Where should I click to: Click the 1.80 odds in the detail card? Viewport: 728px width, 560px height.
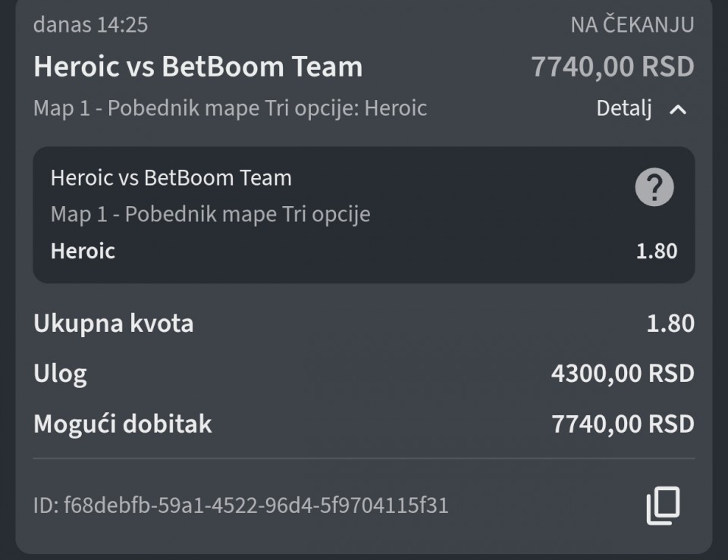(x=656, y=251)
